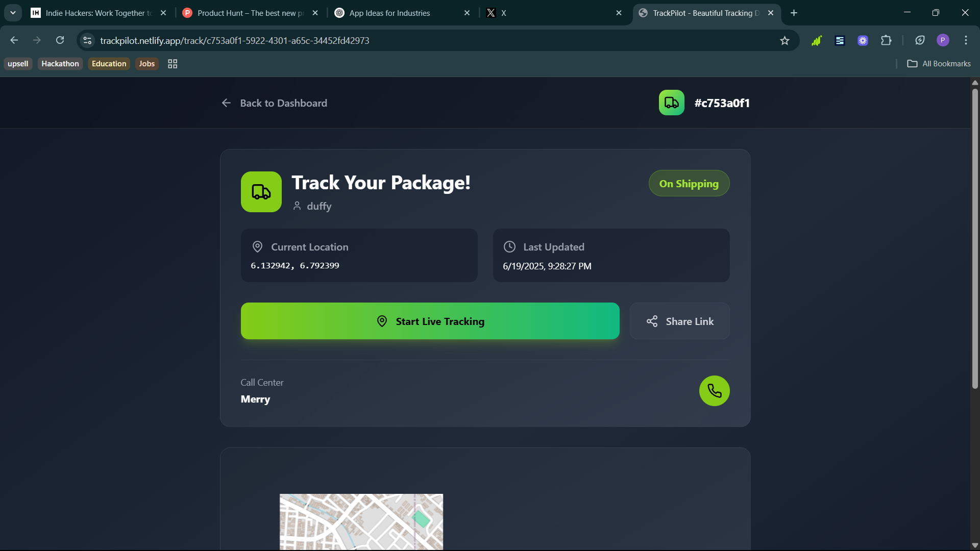
Task: Open the Chrome three-dot menu
Action: tap(966, 40)
